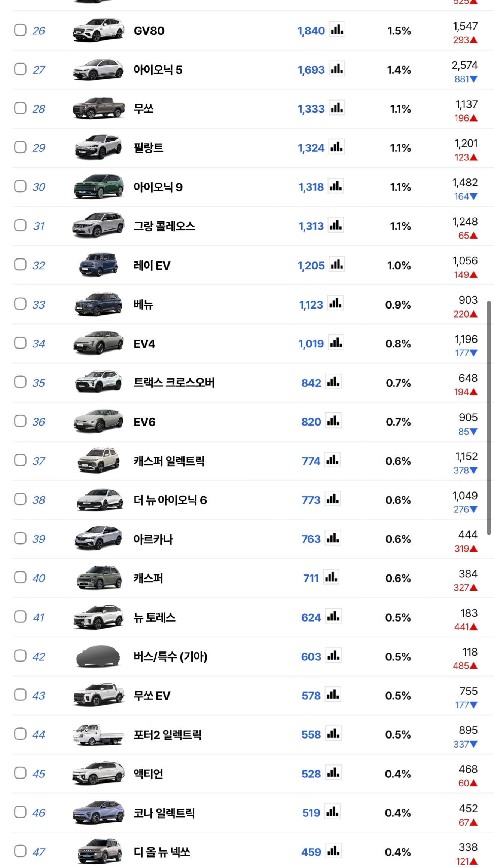This screenshot has width=494, height=868.
Task: View the bar chart next to EV4 sales
Action: click(336, 343)
